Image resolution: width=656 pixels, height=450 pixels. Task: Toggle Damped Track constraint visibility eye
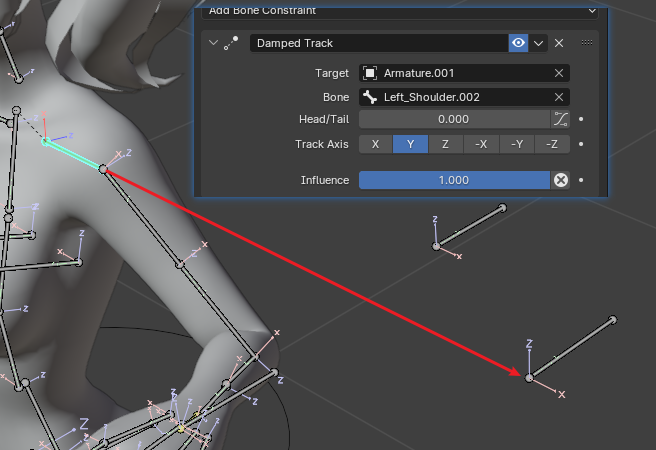coord(518,43)
